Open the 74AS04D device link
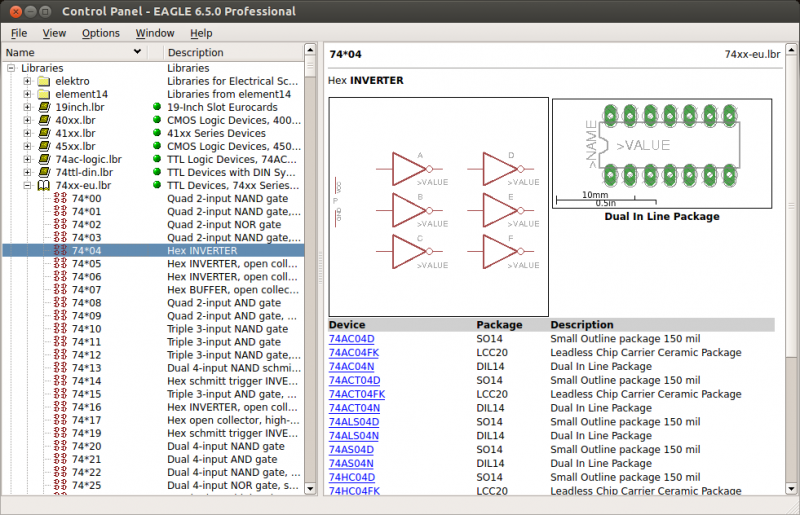This screenshot has width=800, height=515. point(352,450)
